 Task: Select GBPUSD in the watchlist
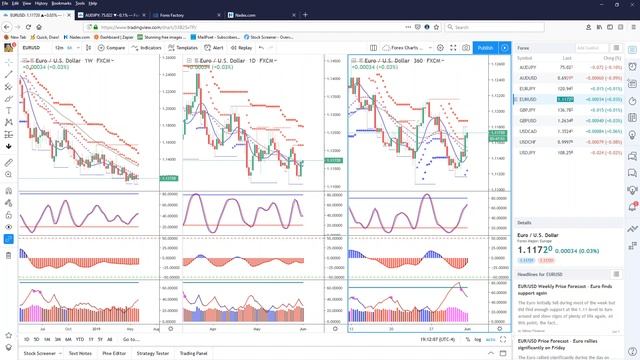pyautogui.click(x=568, y=121)
